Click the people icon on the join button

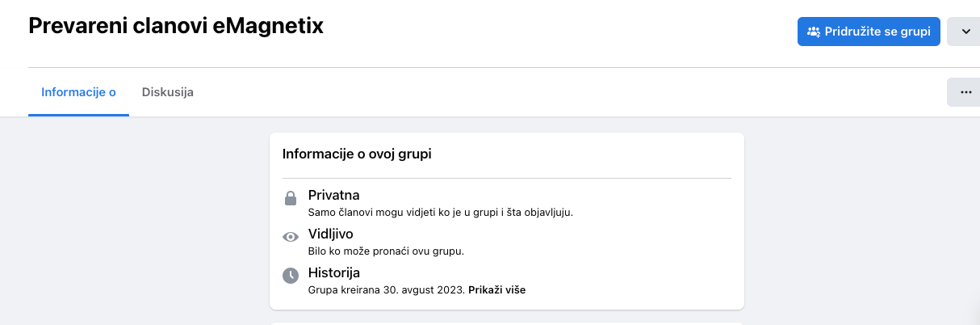(x=814, y=32)
